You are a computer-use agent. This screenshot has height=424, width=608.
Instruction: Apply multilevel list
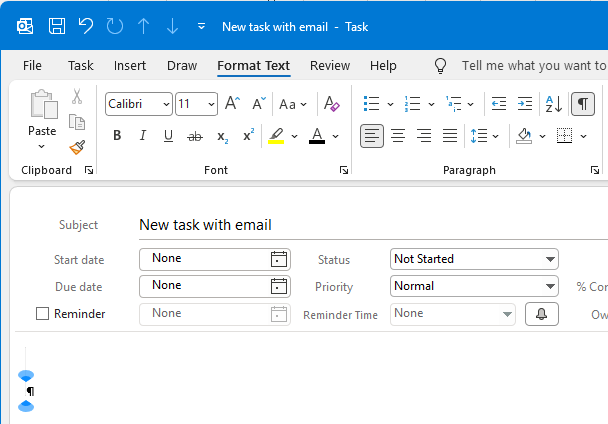pos(454,104)
